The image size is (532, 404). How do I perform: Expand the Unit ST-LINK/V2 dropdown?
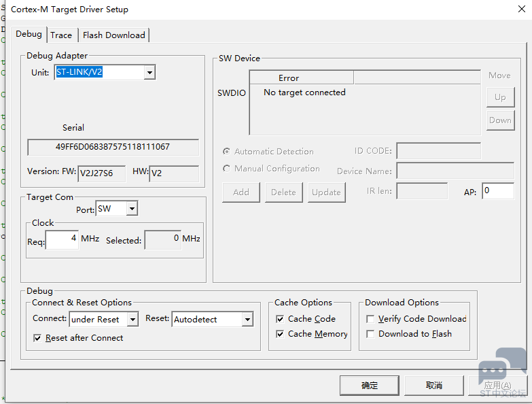pos(149,72)
